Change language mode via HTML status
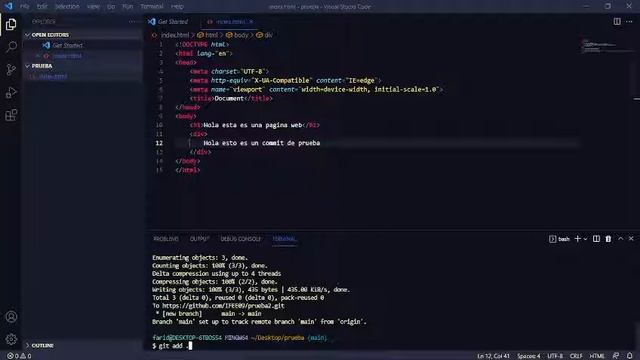This screenshot has width=640, height=360. [x=597, y=356]
